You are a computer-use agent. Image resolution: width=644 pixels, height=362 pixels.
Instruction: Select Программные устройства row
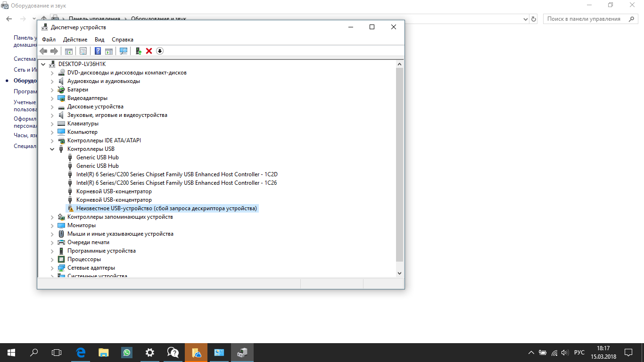tap(101, 251)
